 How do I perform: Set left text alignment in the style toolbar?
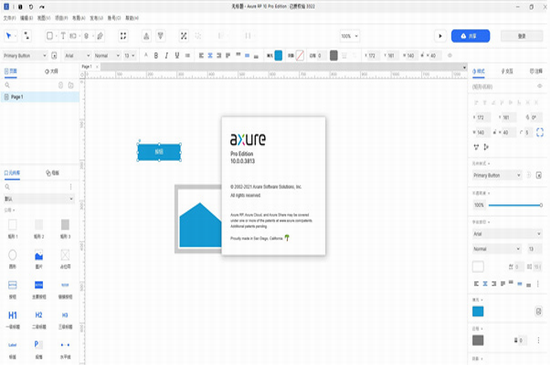coord(201,55)
